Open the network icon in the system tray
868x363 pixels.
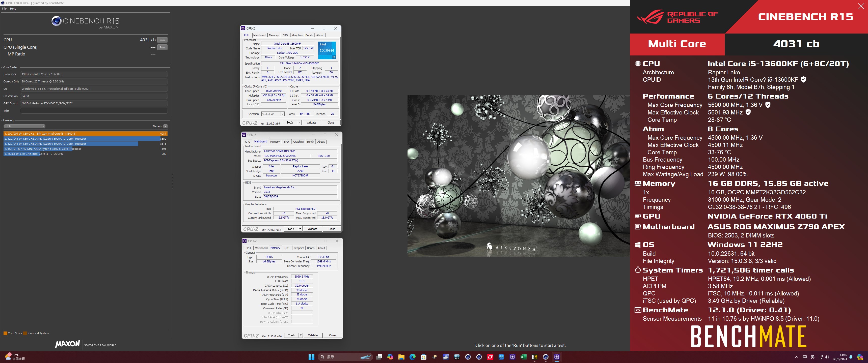click(x=821, y=357)
